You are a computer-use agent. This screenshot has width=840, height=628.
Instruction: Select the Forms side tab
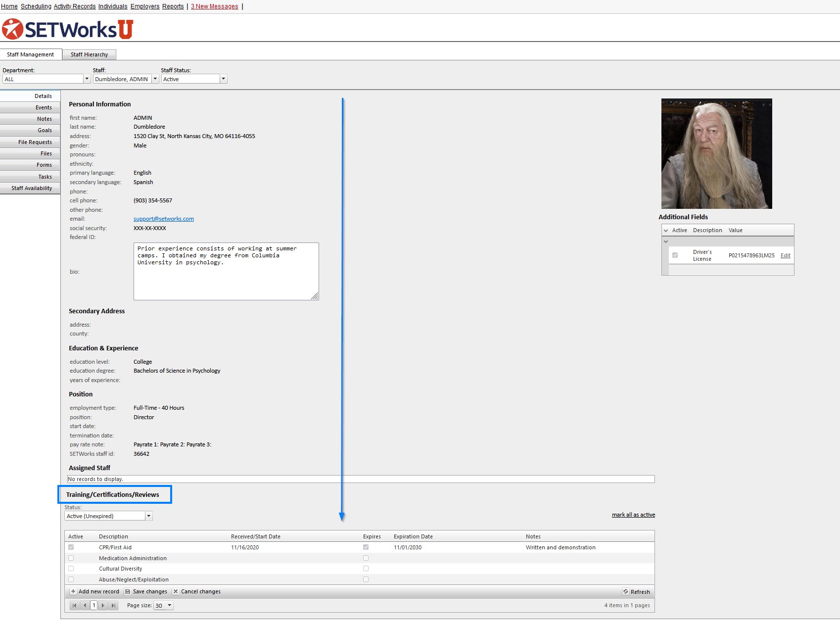[30, 165]
